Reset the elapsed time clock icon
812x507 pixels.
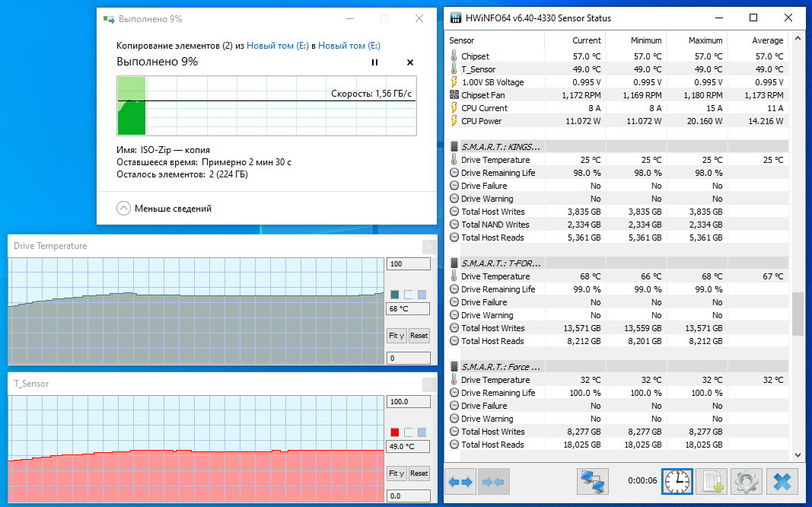(677, 482)
